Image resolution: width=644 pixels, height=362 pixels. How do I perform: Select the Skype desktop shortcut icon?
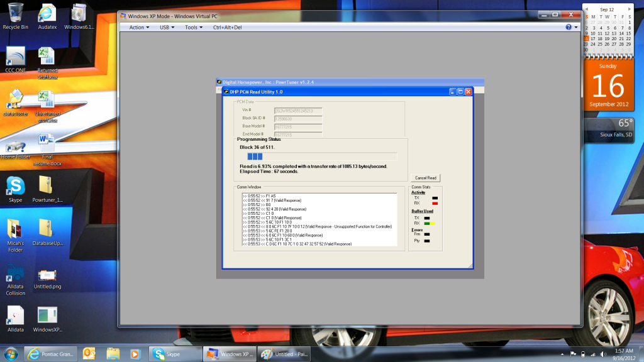point(16,190)
